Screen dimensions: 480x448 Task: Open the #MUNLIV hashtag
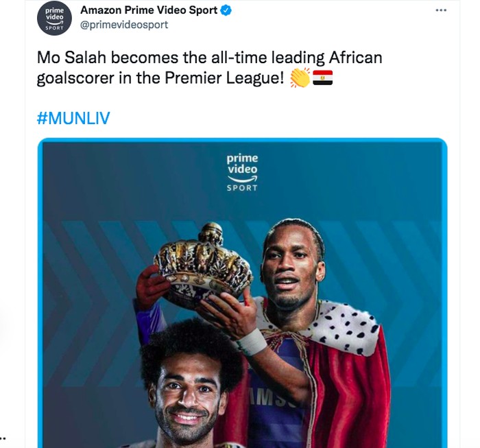(x=73, y=119)
